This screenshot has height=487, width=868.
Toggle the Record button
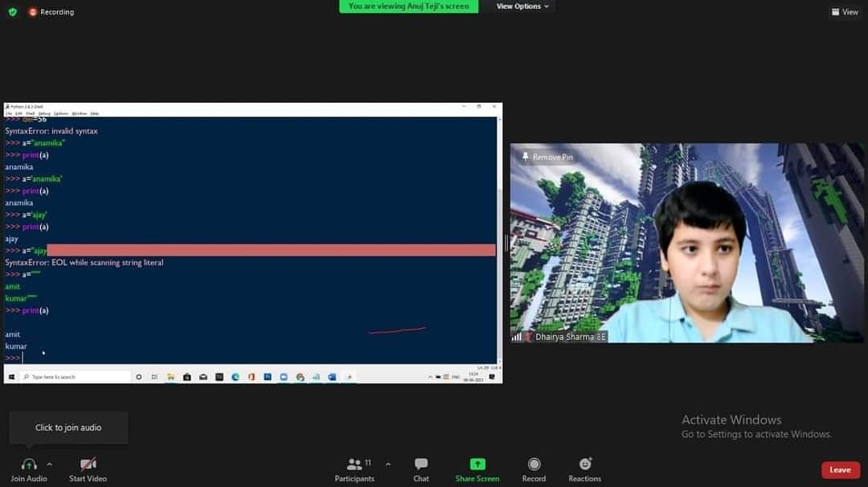click(534, 470)
